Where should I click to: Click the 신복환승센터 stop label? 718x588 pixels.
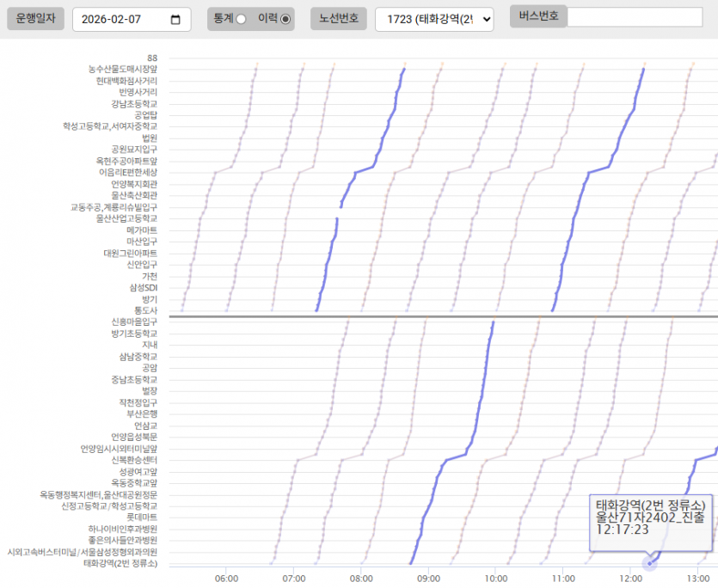pyautogui.click(x=134, y=460)
